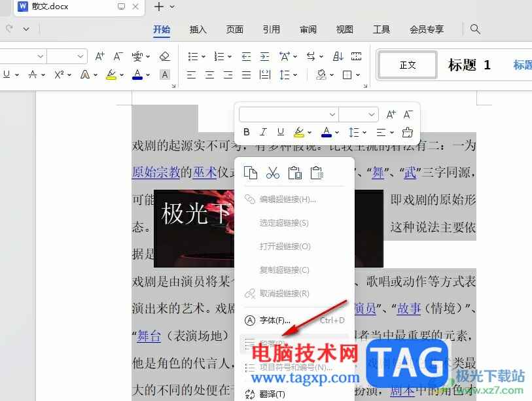Click the Copy icon in context menu
Image resolution: width=532 pixels, height=401 pixels.
tap(251, 173)
